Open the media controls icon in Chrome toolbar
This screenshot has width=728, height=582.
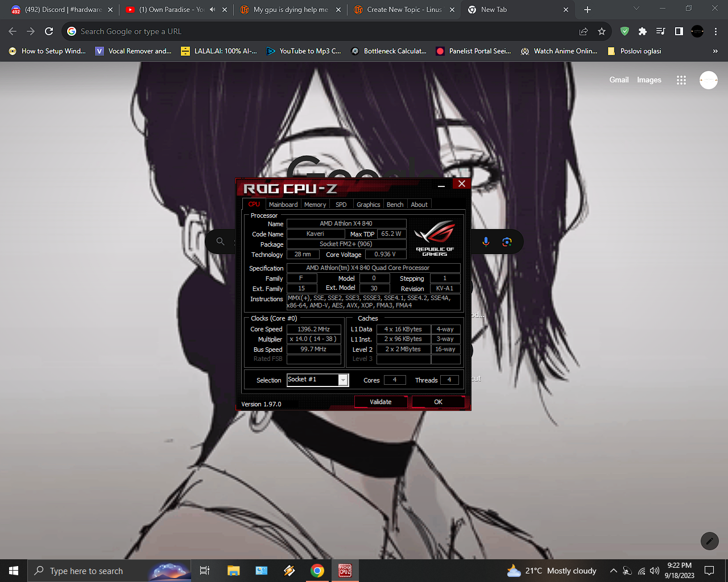point(661,31)
